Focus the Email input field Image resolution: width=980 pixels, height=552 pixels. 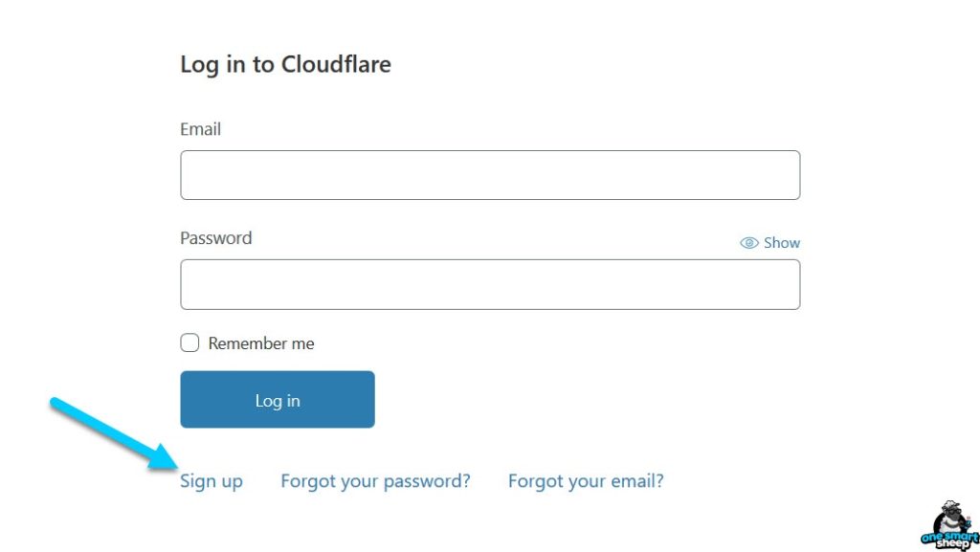[490, 175]
